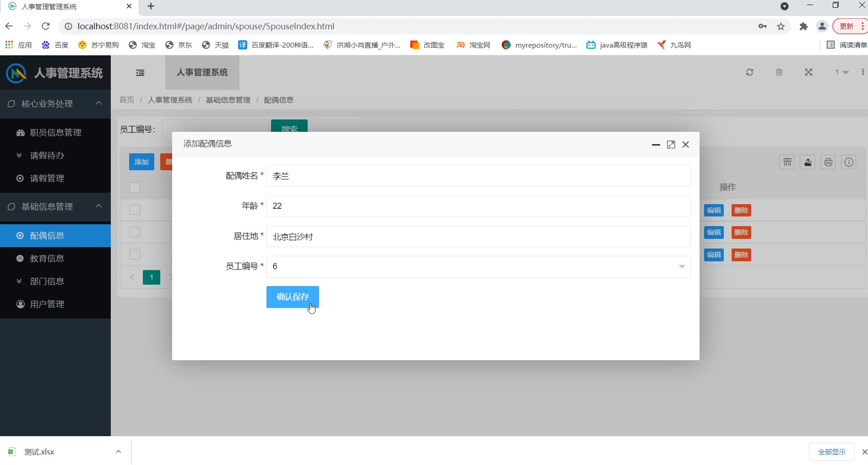Open the column filter icon in the table toolbar
The width and height of the screenshot is (868, 465).
coord(787,162)
